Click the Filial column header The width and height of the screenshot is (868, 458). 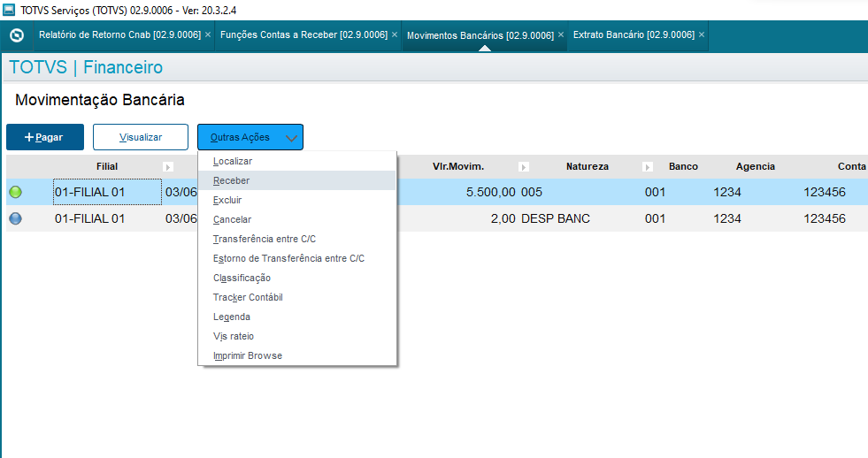107,166
